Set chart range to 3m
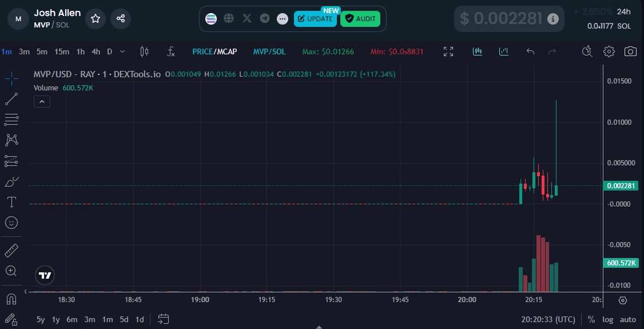644x329 pixels. click(90, 319)
